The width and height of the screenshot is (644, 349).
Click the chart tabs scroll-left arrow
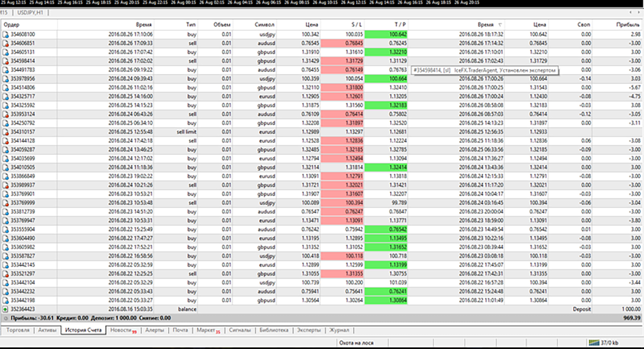(631, 12)
